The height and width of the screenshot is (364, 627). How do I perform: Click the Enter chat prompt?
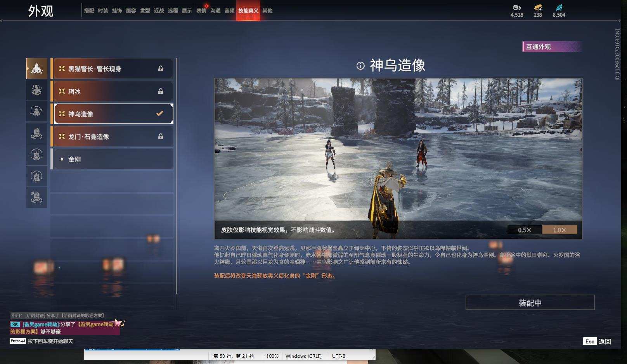click(42, 341)
